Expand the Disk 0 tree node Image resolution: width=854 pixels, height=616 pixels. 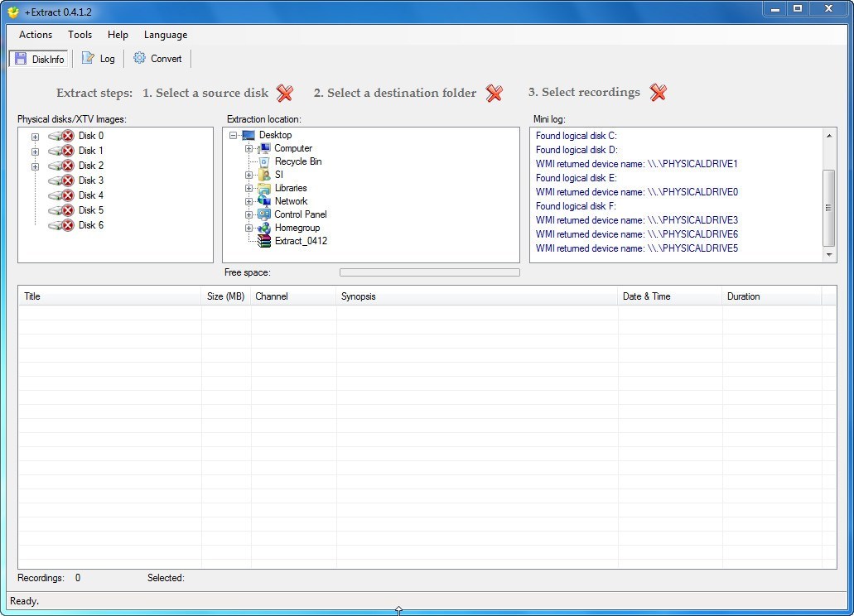click(35, 137)
